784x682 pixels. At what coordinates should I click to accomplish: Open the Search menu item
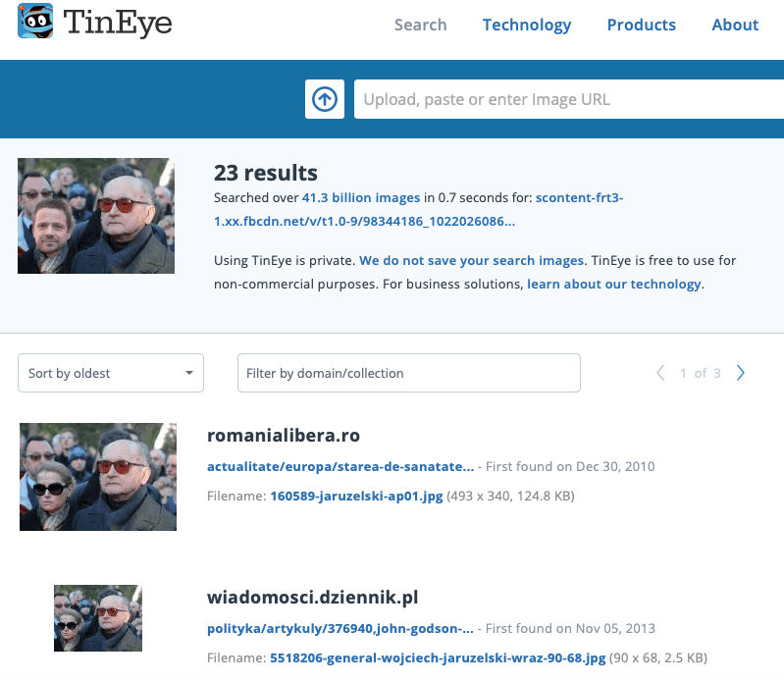[x=421, y=25]
